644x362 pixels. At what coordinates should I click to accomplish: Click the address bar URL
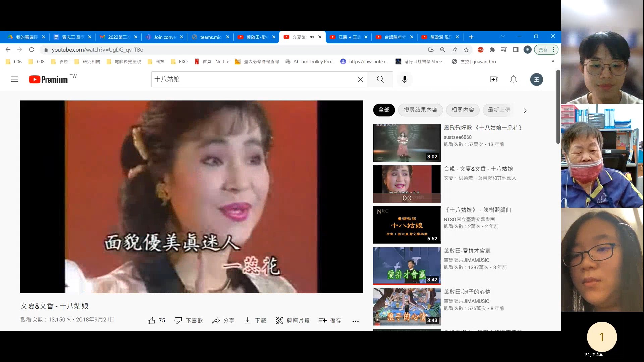[97, 50]
